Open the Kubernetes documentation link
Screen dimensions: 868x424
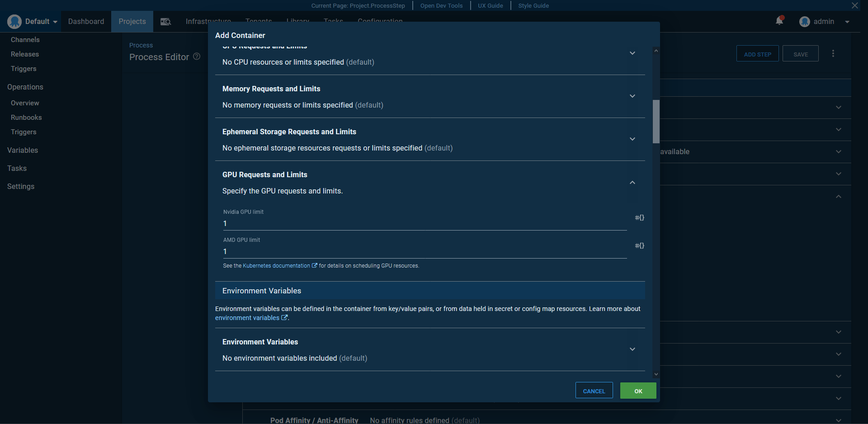[x=276, y=265]
